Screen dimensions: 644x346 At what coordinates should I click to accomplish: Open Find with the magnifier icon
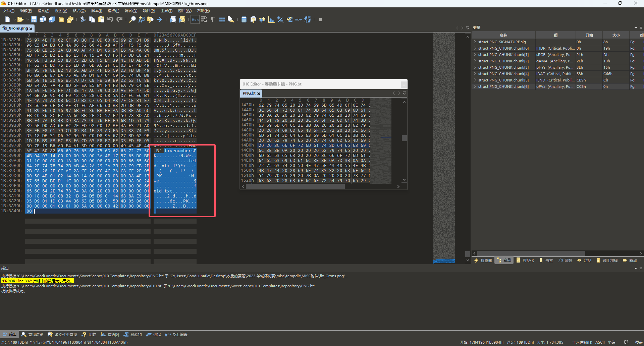point(132,19)
